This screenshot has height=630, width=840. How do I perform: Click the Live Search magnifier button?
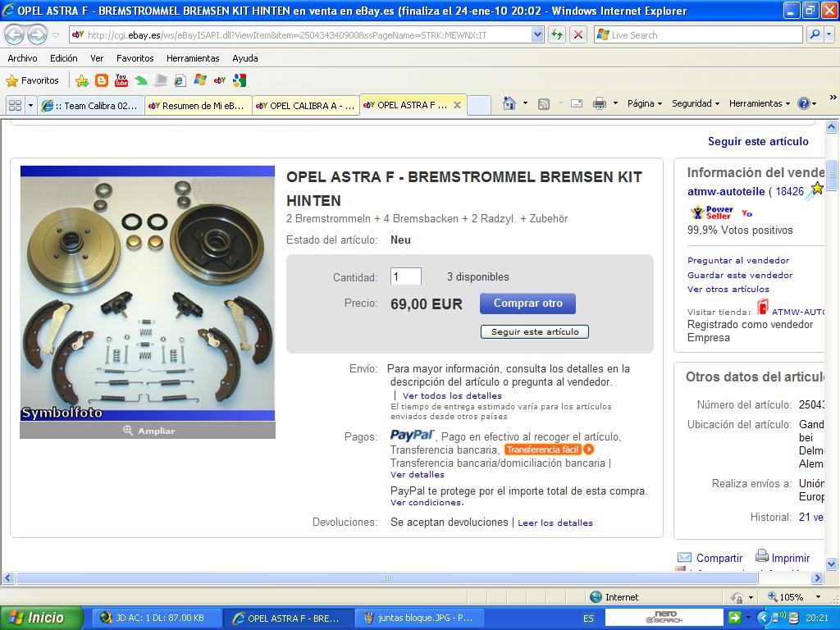point(814,35)
